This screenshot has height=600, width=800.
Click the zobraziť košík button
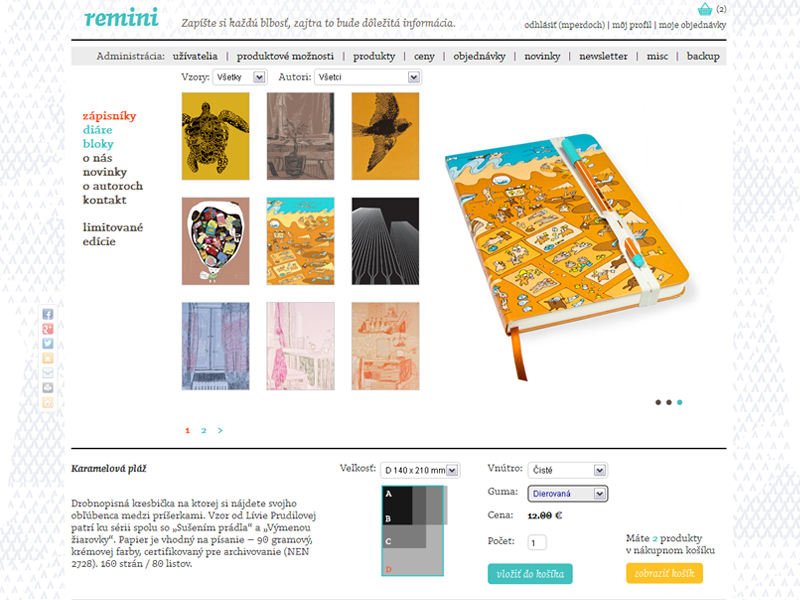click(664, 573)
